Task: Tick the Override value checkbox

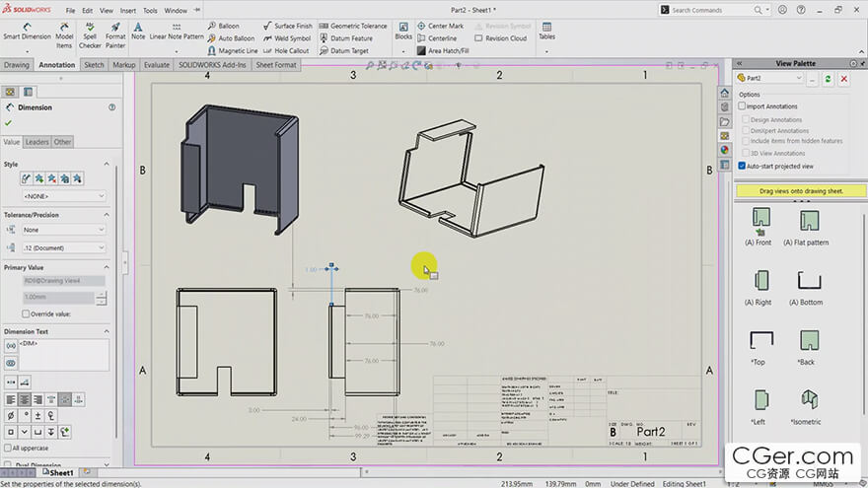Action: 26,314
